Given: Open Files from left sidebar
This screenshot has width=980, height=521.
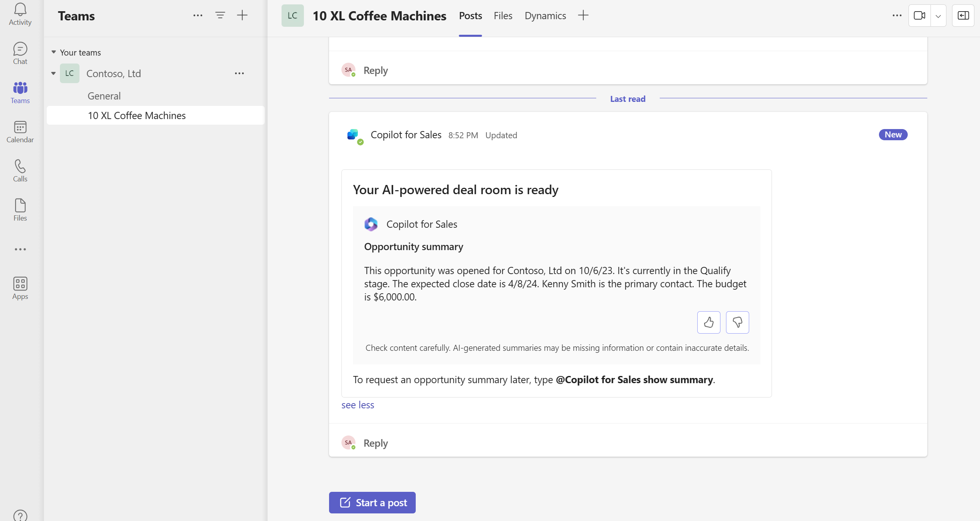Looking at the screenshot, I should (x=20, y=210).
